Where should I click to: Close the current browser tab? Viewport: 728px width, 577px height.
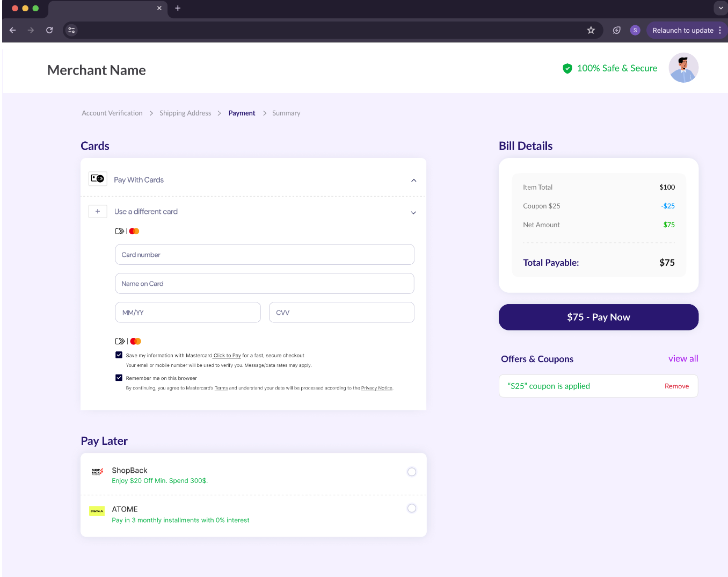[159, 8]
